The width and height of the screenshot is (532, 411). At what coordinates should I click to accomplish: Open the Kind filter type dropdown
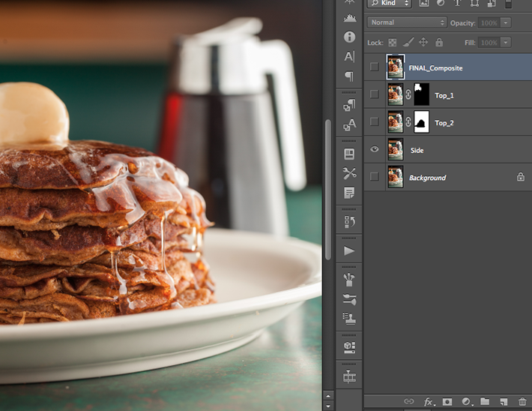click(x=390, y=4)
